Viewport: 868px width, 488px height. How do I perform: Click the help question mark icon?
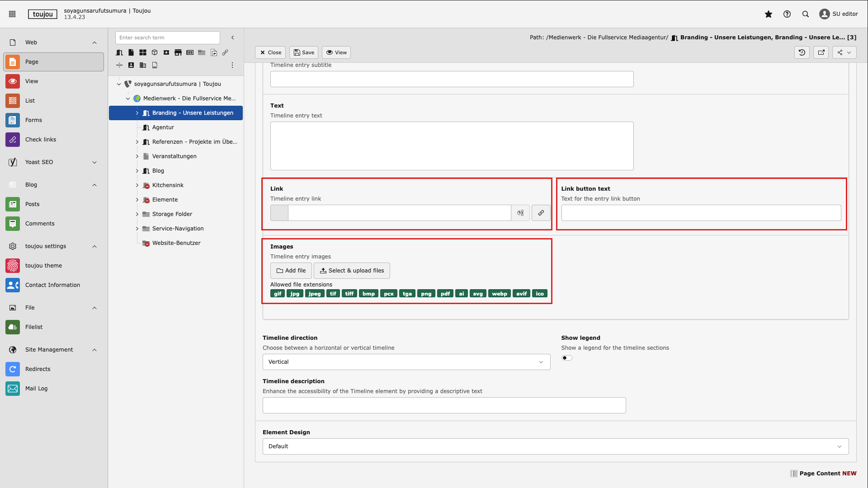click(787, 14)
